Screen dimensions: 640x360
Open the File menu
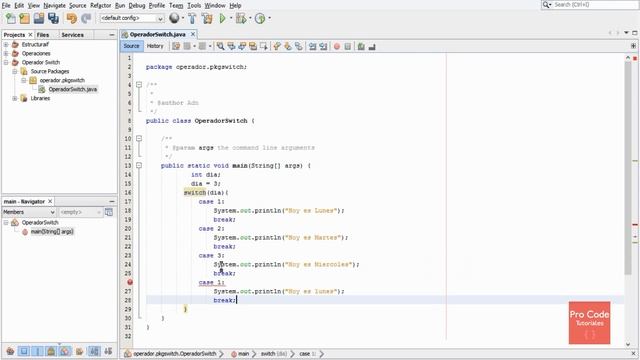[6, 5]
